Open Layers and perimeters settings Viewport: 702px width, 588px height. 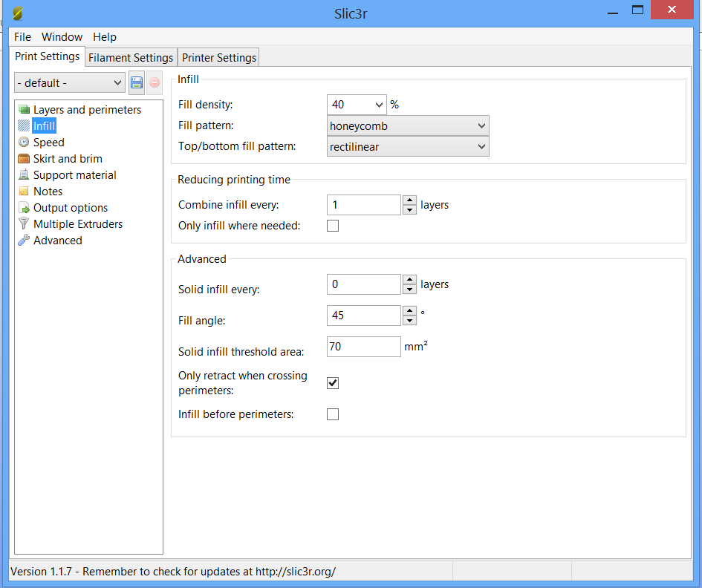pyautogui.click(x=86, y=110)
